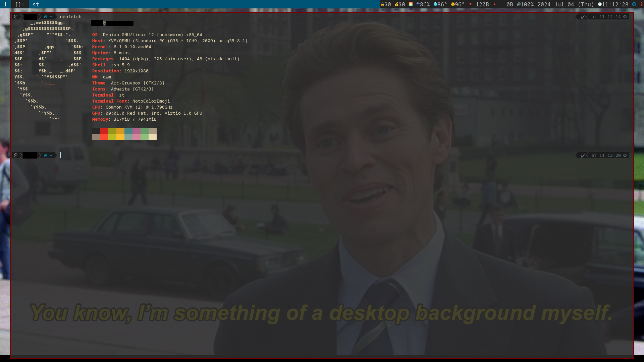Toggle the checkmark beside 'at 11:12:14'

coord(583,16)
